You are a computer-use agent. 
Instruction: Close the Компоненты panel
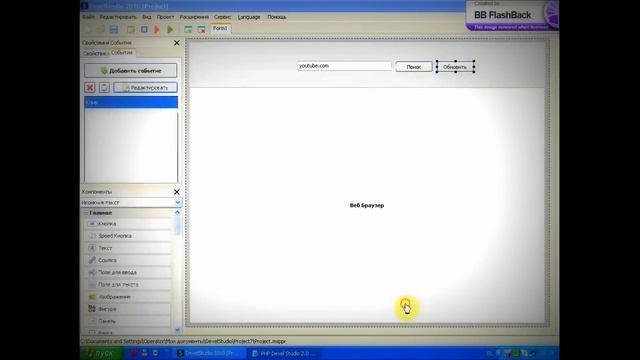tap(177, 192)
